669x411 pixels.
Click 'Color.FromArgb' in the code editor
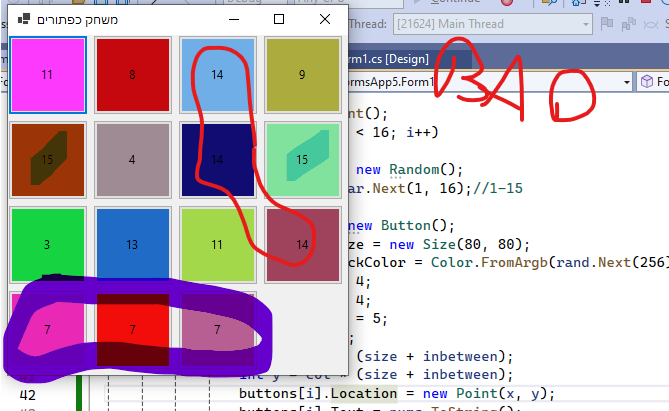[x=489, y=262]
